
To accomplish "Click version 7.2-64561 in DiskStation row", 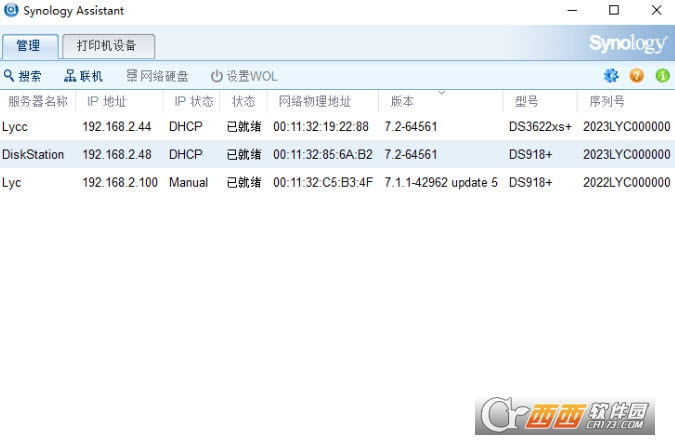I will (x=411, y=154).
